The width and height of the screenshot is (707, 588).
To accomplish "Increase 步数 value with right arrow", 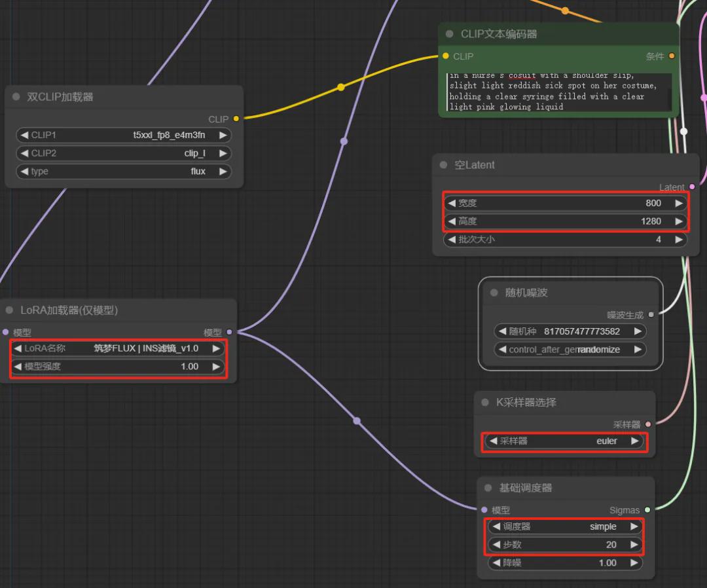I will pyautogui.click(x=634, y=545).
